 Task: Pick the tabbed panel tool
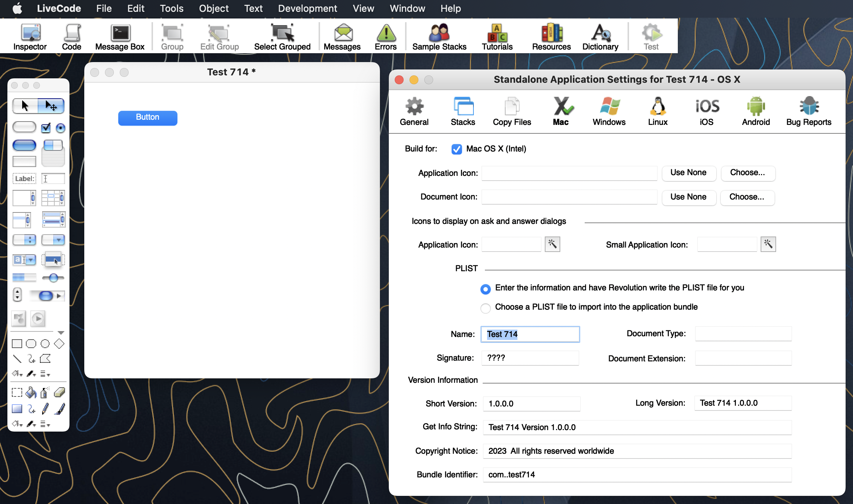[x=53, y=153]
